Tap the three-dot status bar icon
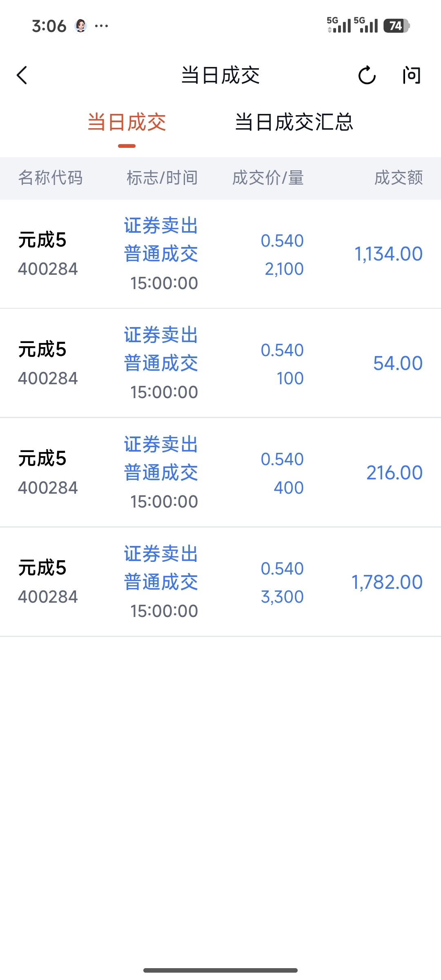 point(101,26)
